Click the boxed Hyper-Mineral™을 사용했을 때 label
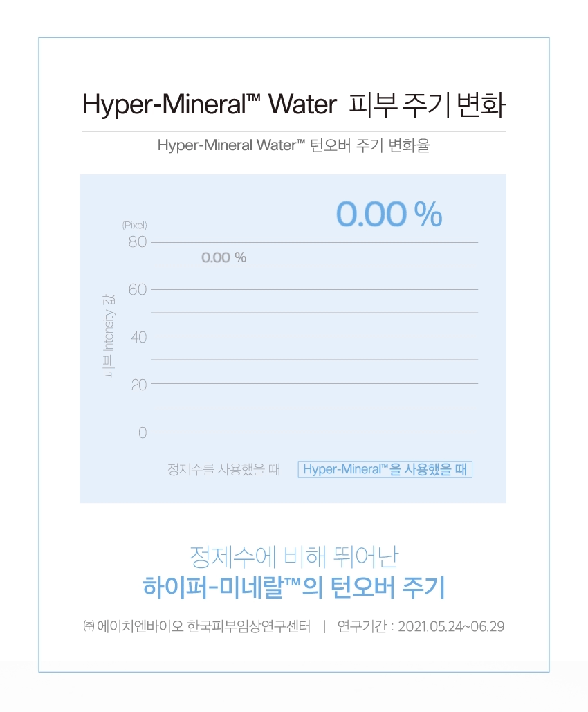This screenshot has height=712, width=588. (x=385, y=469)
